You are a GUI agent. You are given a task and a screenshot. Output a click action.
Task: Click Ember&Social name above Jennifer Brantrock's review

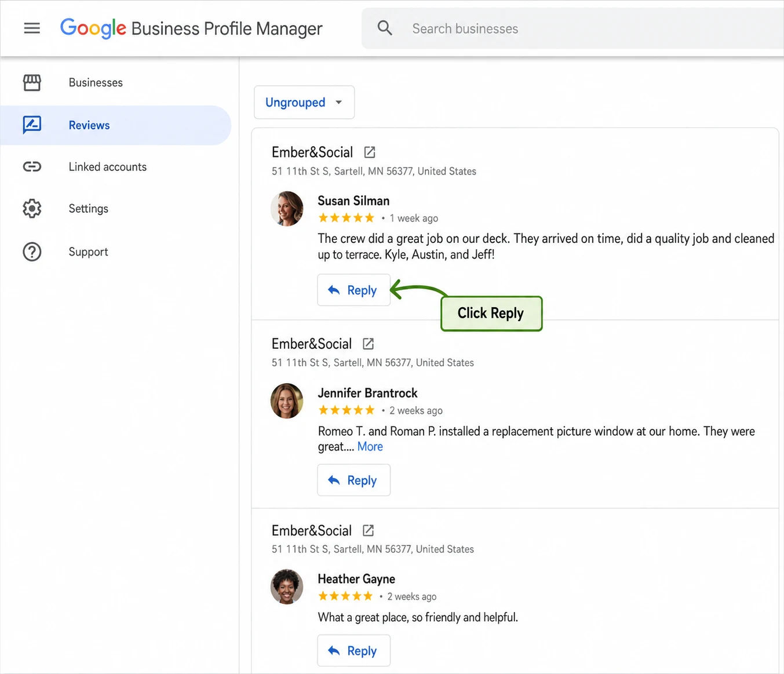tap(312, 344)
